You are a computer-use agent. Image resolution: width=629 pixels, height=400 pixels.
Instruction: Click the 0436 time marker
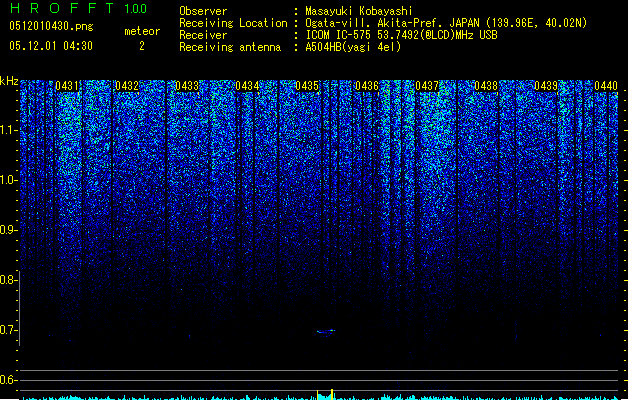pyautogui.click(x=367, y=86)
